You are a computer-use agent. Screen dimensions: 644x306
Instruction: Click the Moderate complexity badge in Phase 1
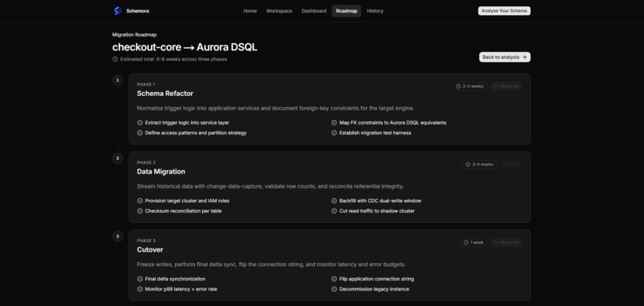tap(506, 86)
